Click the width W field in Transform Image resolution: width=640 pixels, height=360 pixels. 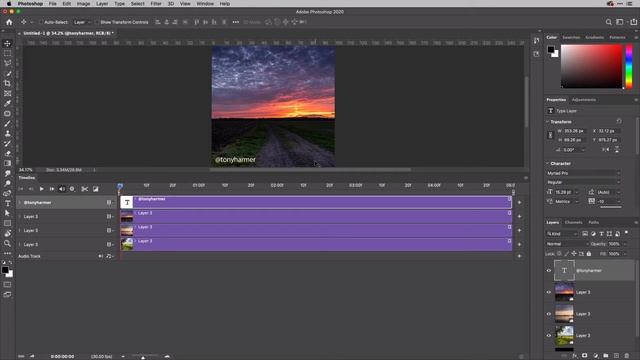[574, 131]
